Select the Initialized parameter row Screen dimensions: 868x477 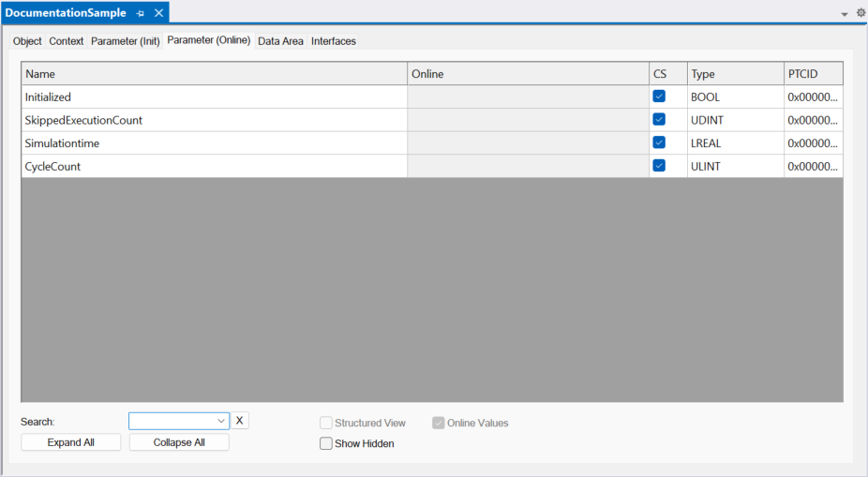click(x=432, y=97)
